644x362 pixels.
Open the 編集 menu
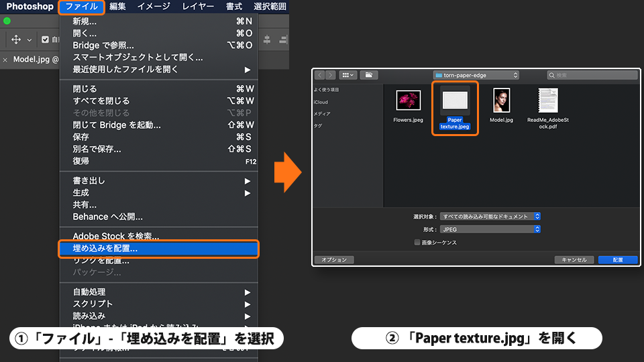tap(117, 7)
